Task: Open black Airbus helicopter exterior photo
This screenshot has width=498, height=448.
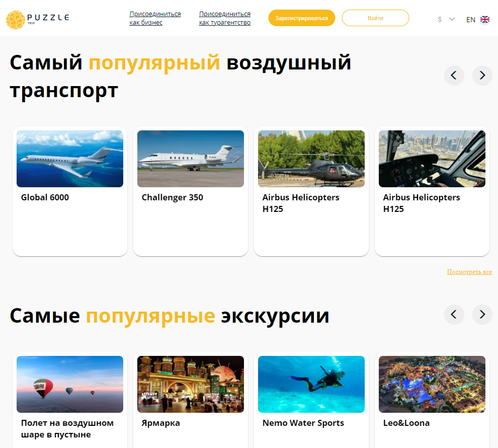Action: click(x=311, y=159)
